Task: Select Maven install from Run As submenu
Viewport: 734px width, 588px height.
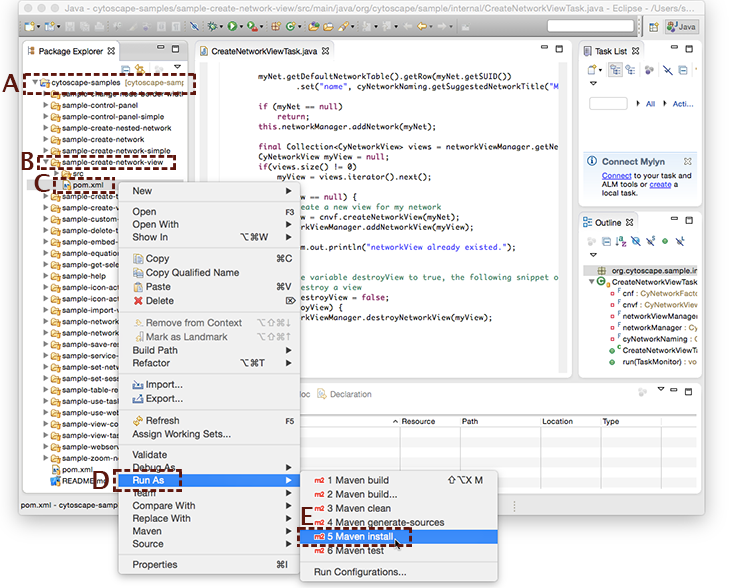Action: (398, 537)
